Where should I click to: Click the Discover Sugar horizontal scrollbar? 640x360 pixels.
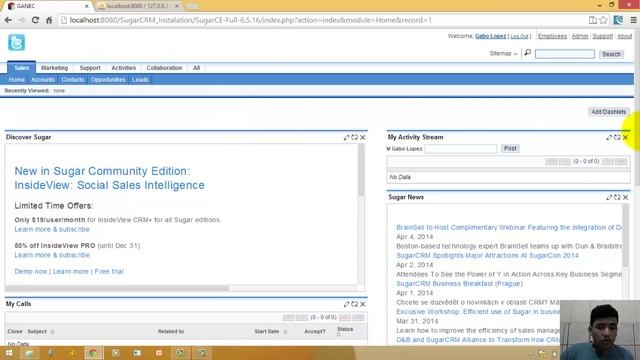click(118, 288)
